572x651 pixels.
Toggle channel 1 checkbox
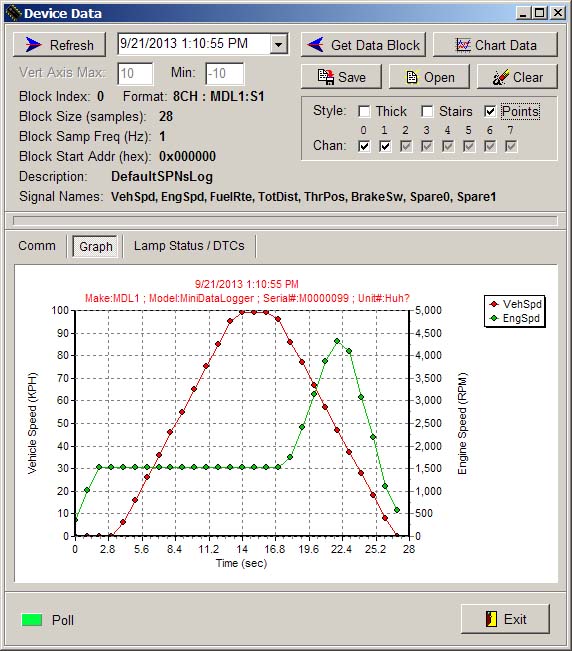click(x=385, y=146)
